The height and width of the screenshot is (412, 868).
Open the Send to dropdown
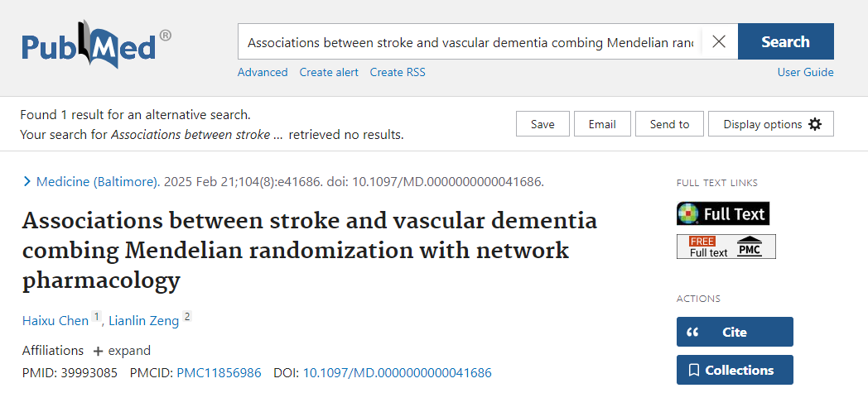(669, 124)
